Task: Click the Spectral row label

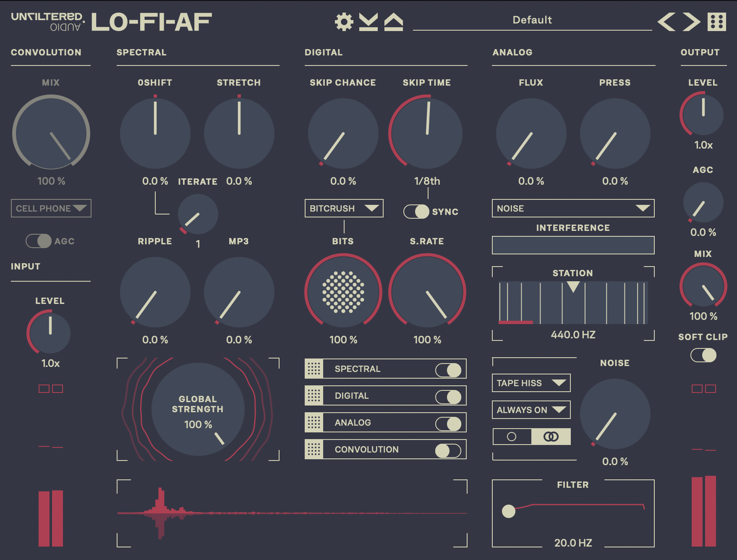Action: [358, 369]
